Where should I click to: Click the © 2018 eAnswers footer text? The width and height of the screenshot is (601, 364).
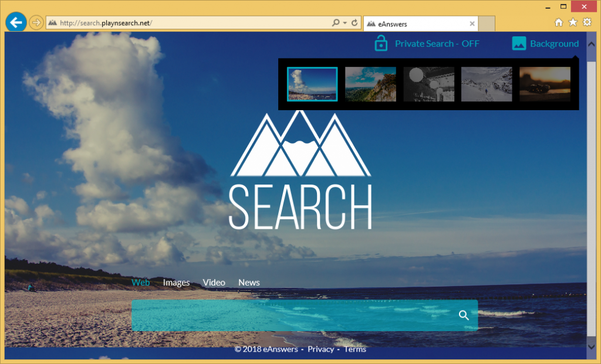coord(266,349)
